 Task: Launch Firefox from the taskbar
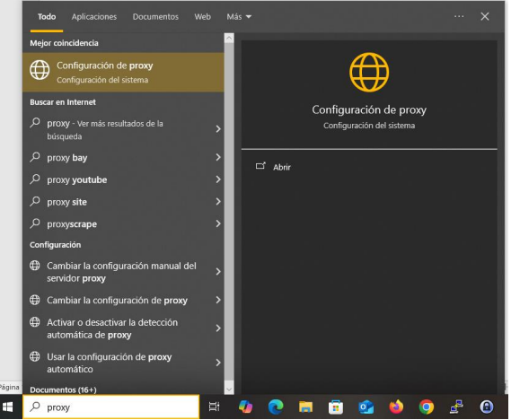(396, 407)
